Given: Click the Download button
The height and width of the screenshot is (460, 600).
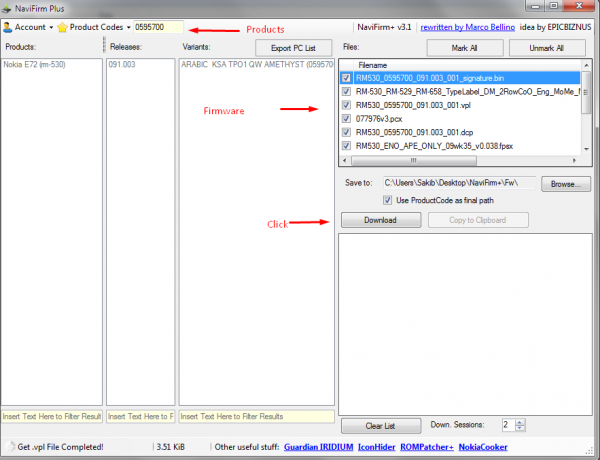Looking at the screenshot, I should 381,220.
